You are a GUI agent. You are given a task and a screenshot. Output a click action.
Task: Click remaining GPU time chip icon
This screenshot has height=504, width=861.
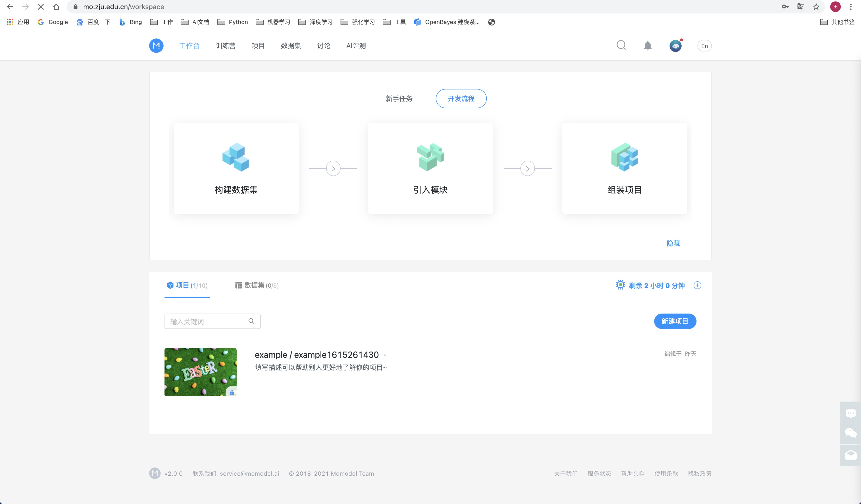[x=620, y=285]
